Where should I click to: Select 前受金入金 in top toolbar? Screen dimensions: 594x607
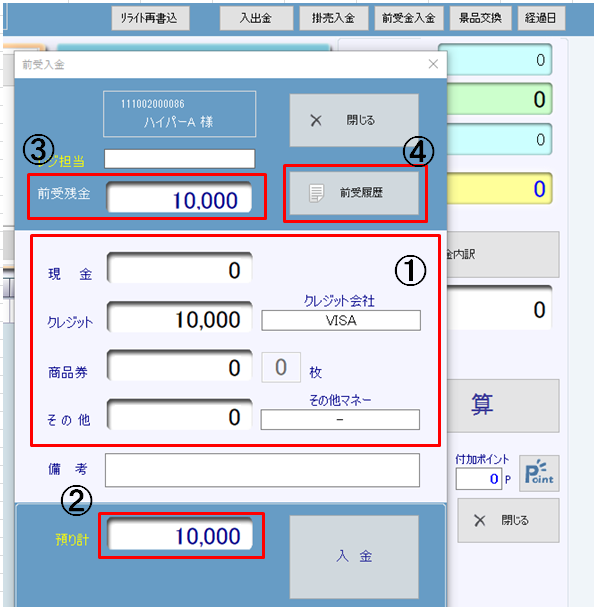click(409, 18)
